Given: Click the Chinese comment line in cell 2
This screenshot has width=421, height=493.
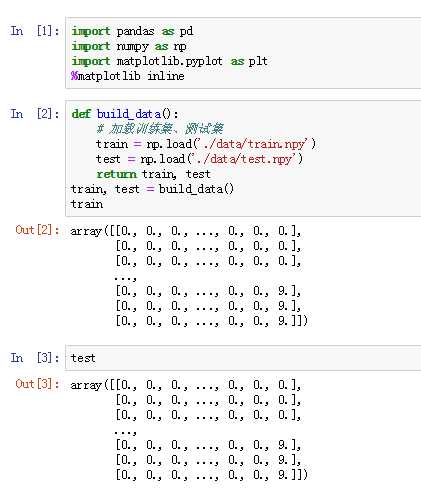Looking at the screenshot, I should point(160,129).
